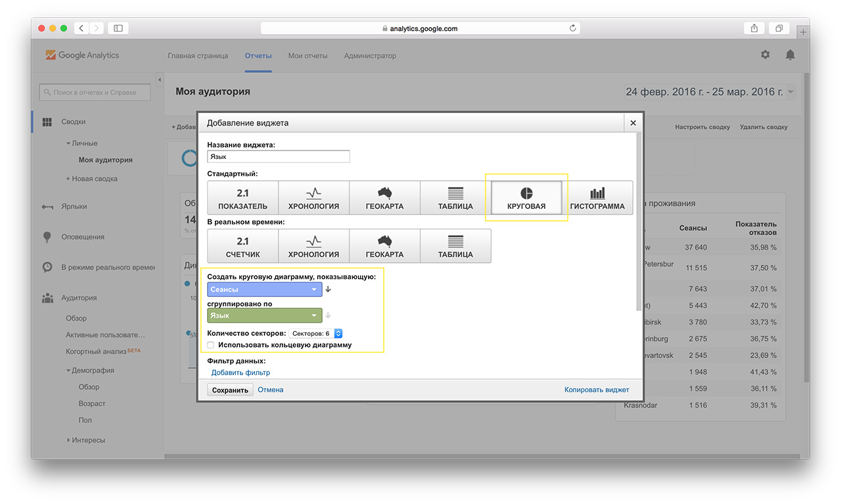Click the Копировать виджет link

point(597,390)
